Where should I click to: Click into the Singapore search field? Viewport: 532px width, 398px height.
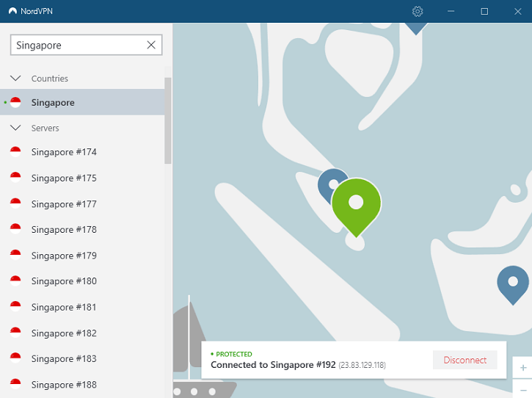point(86,45)
